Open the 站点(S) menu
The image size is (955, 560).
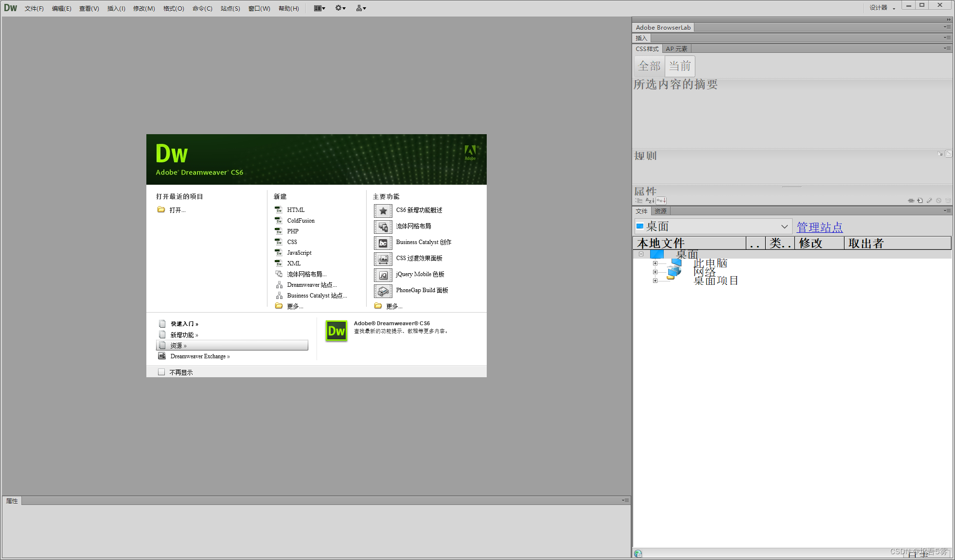click(x=230, y=8)
